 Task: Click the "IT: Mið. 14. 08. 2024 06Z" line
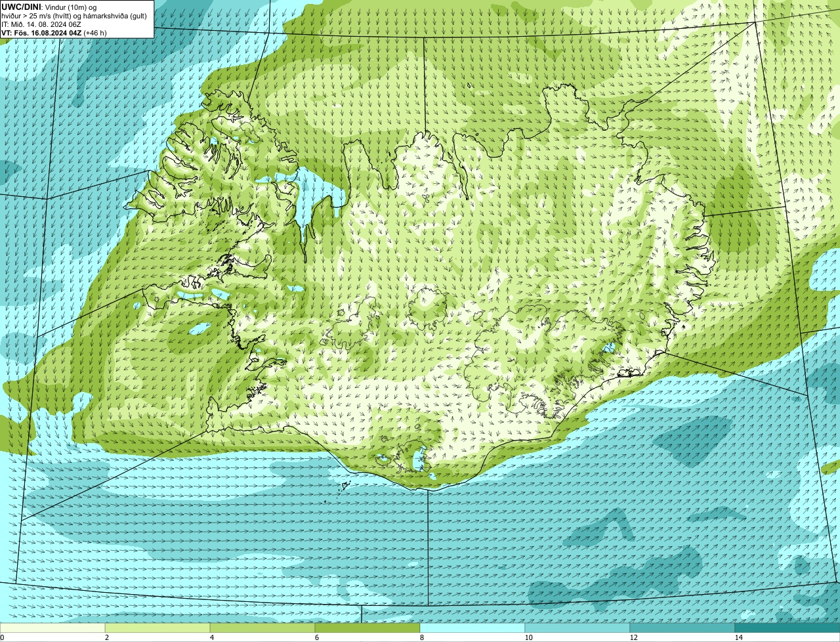point(41,24)
